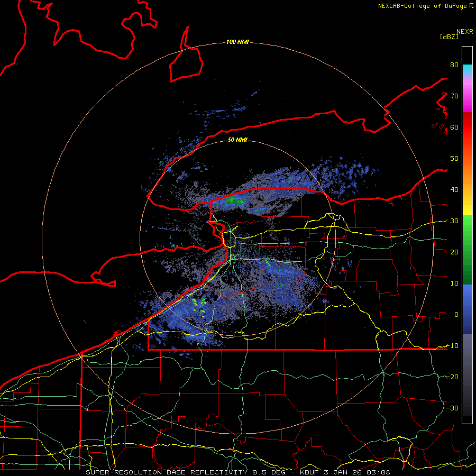Click the orange segment of the color bar
Image resolution: width=476 pixels, height=476 pixels.
tap(467, 175)
